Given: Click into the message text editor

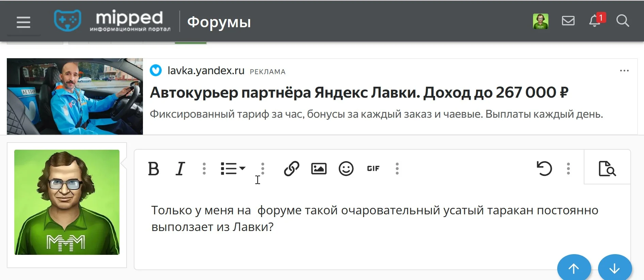Looking at the screenshot, I should click(382, 227).
